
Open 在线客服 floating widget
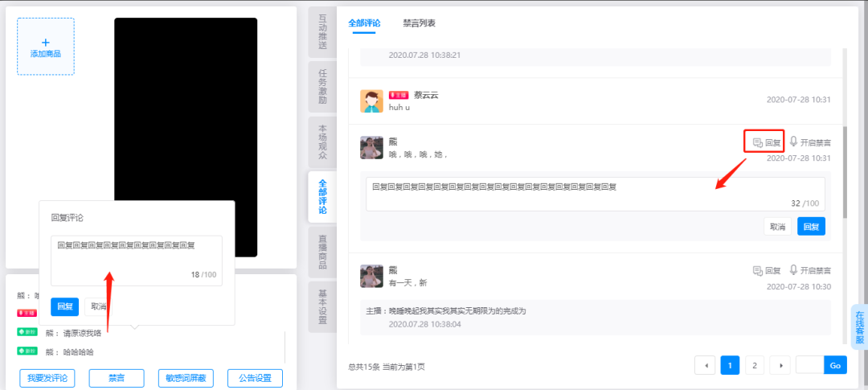(x=859, y=326)
